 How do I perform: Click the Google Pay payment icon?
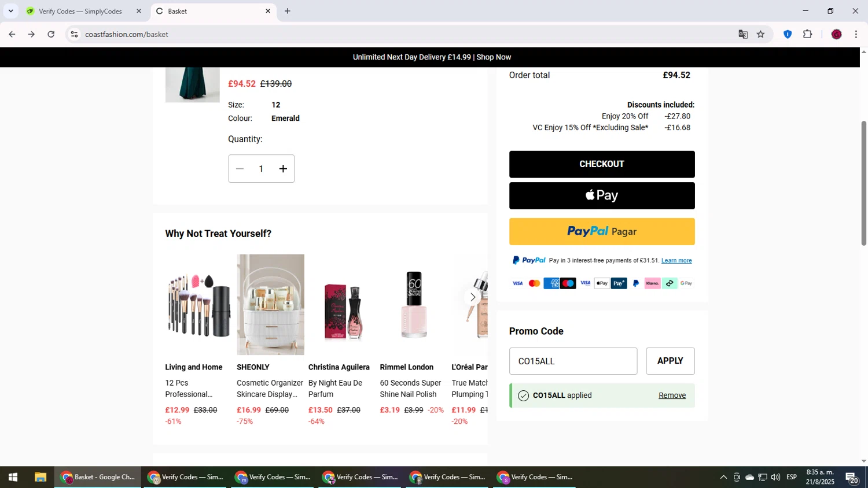click(686, 283)
